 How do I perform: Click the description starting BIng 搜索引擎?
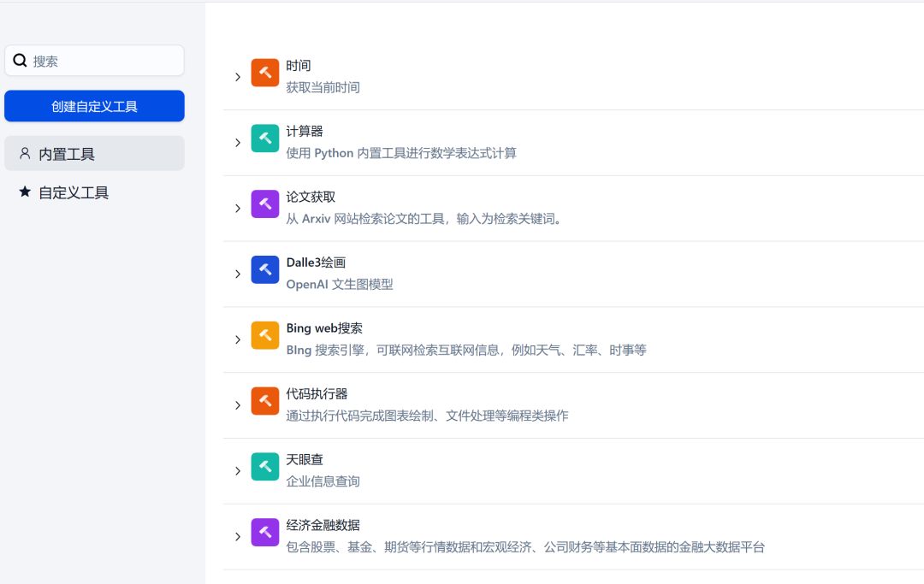click(466, 351)
